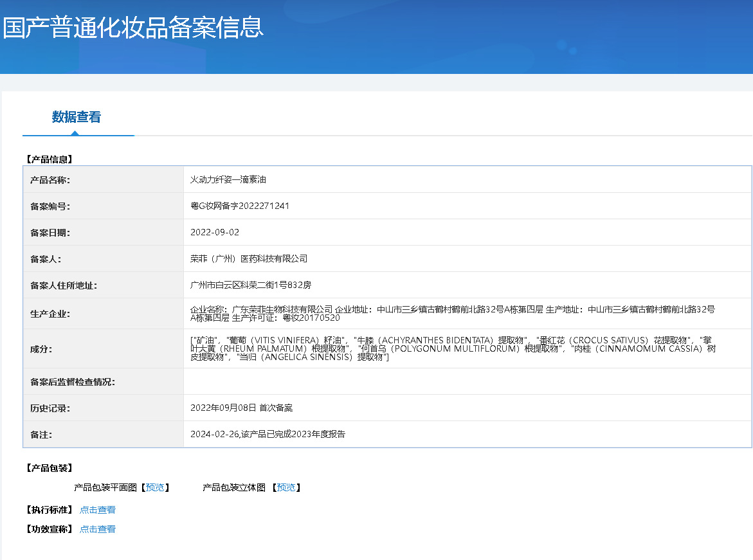The width and height of the screenshot is (753, 560).
Task: Click the 【产品信息】 section heading
Action: pos(50,159)
